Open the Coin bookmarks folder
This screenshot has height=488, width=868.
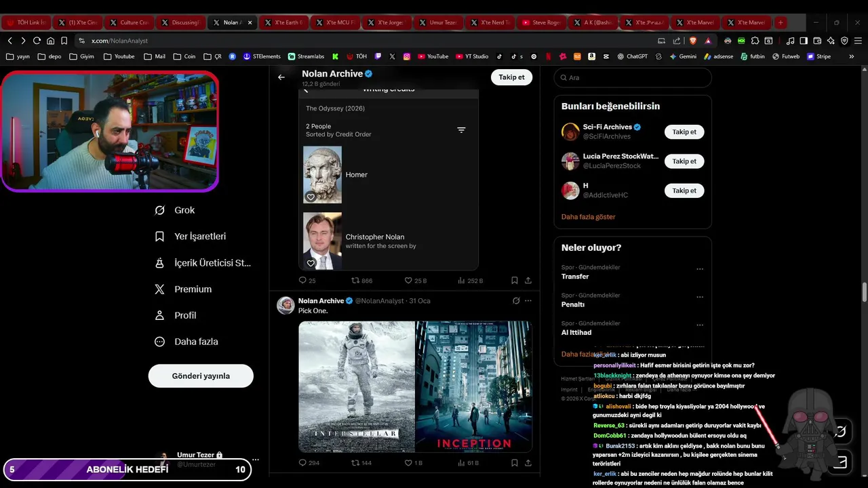pos(184,56)
